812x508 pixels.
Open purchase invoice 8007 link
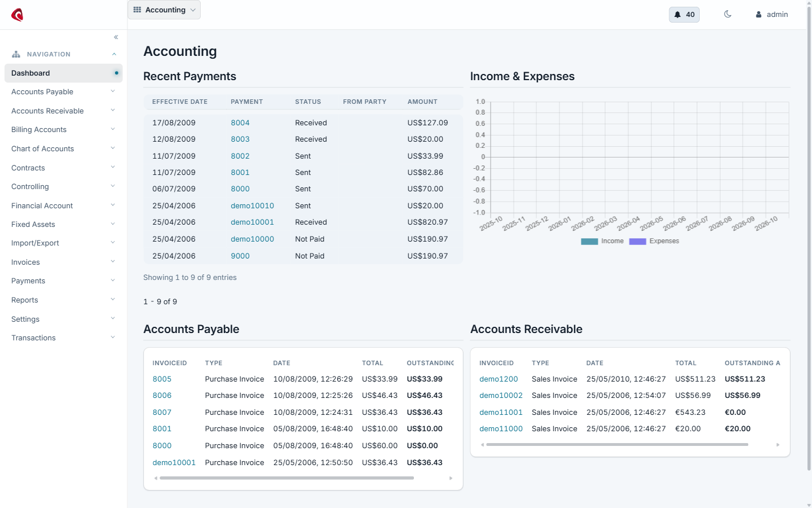coord(162,412)
